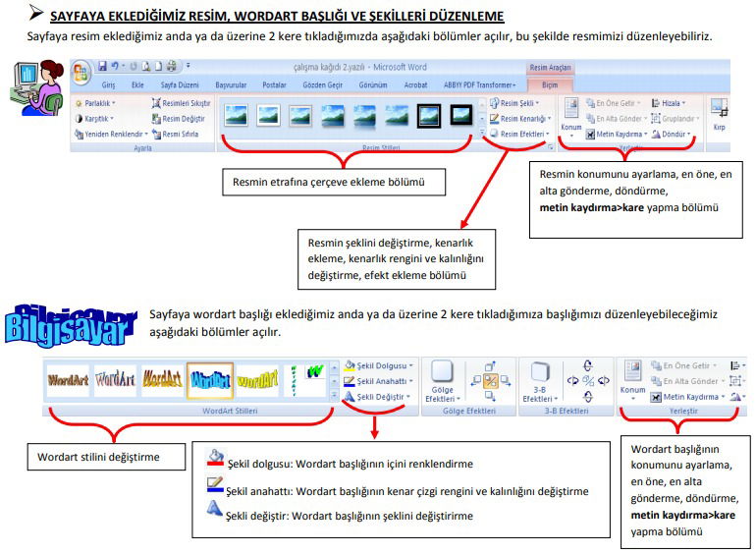756x554 pixels.
Task: Expand the WordArt styles gallery More arrow
Action: [334, 396]
